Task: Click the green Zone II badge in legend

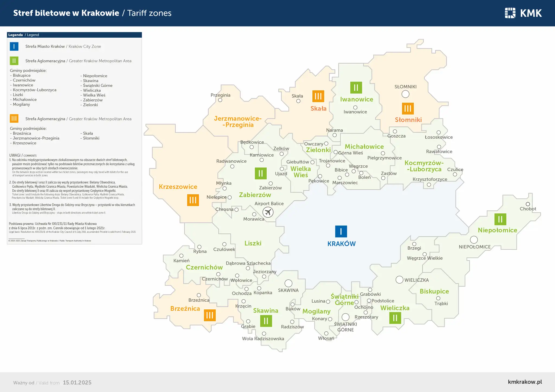Action: (14, 61)
